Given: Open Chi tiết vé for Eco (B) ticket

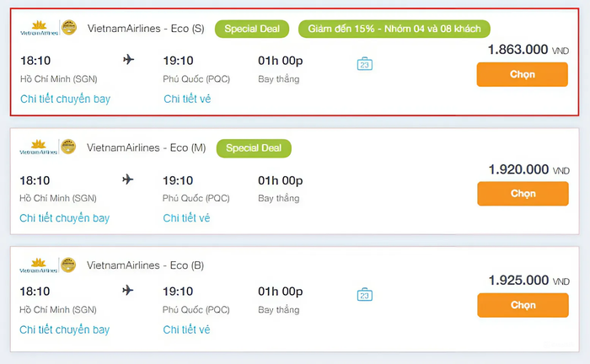Looking at the screenshot, I should (187, 329).
